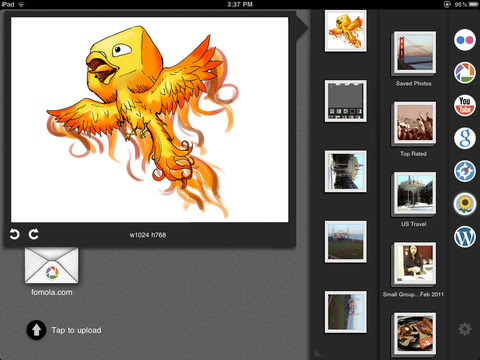This screenshot has height=360, width=480.
Task: Select the phoenix bird thumbnail
Action: click(346, 31)
